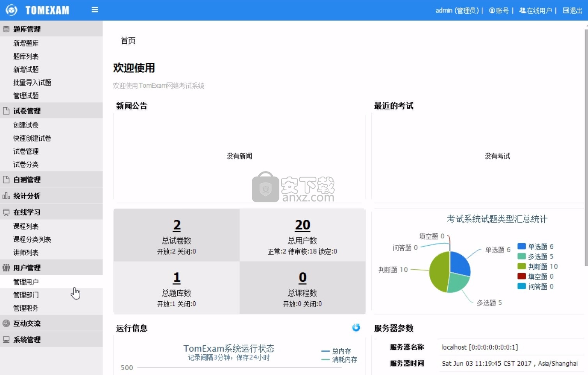Expand the 互动交流 section
The image size is (588, 375).
pos(51,323)
